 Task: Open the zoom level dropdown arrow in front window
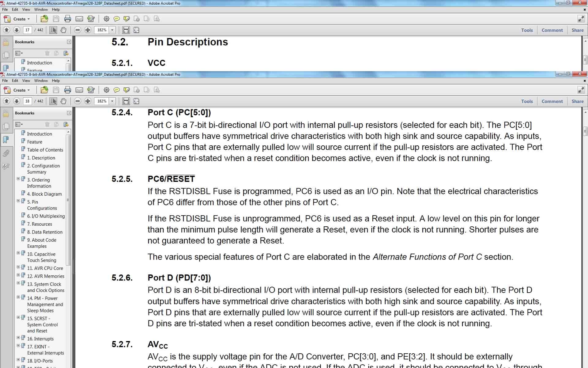pos(112,101)
